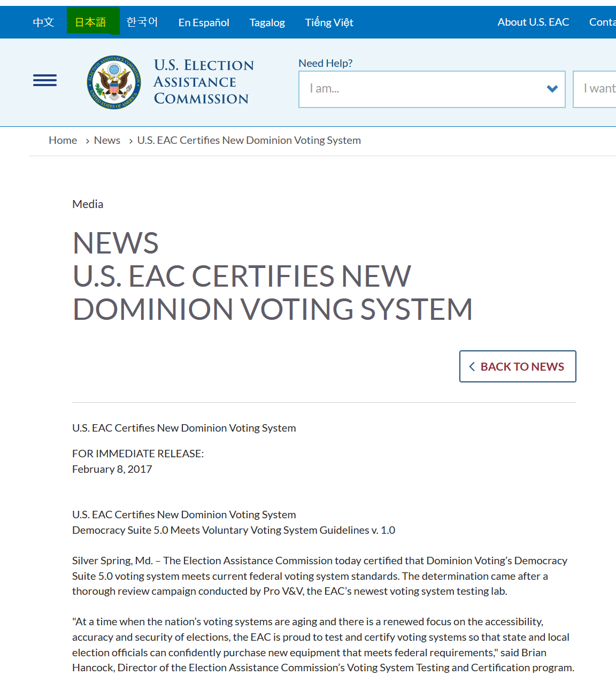Click the big 'NEWS' heading
616x683 pixels.
(x=115, y=243)
